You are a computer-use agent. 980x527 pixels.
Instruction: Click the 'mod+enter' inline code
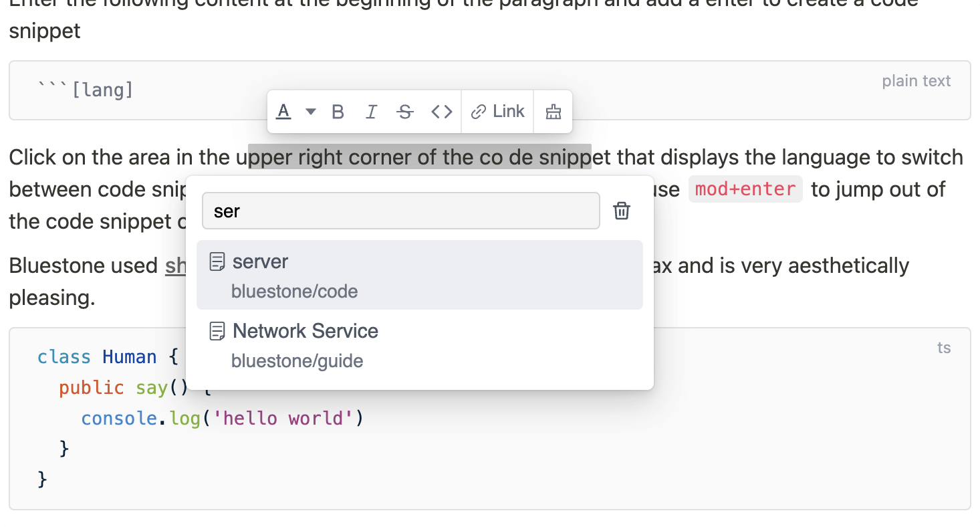coord(745,189)
